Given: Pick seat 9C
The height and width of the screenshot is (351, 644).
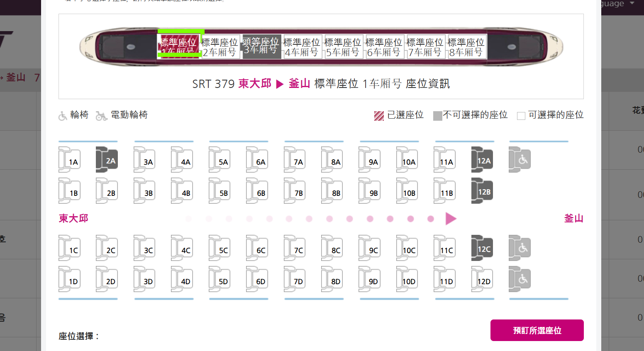Looking at the screenshot, I should (x=369, y=248).
